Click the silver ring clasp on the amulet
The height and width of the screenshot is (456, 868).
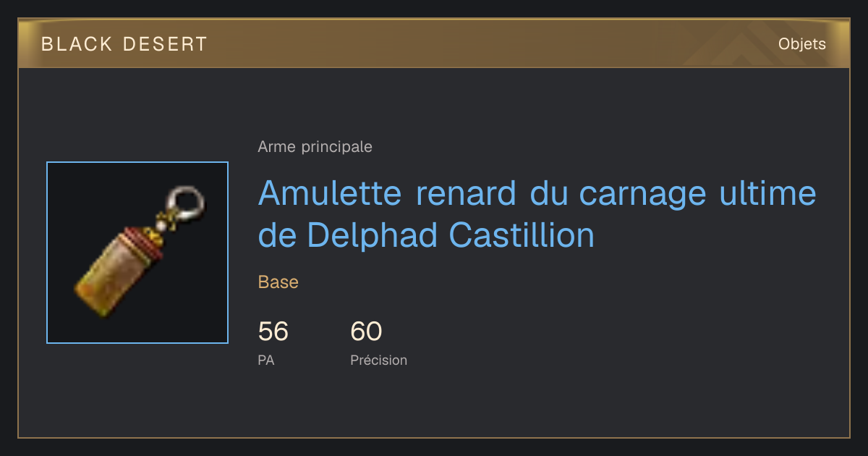tap(187, 201)
